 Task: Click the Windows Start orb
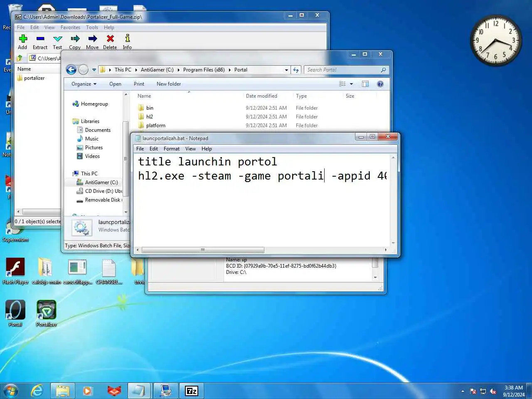pyautogui.click(x=11, y=391)
